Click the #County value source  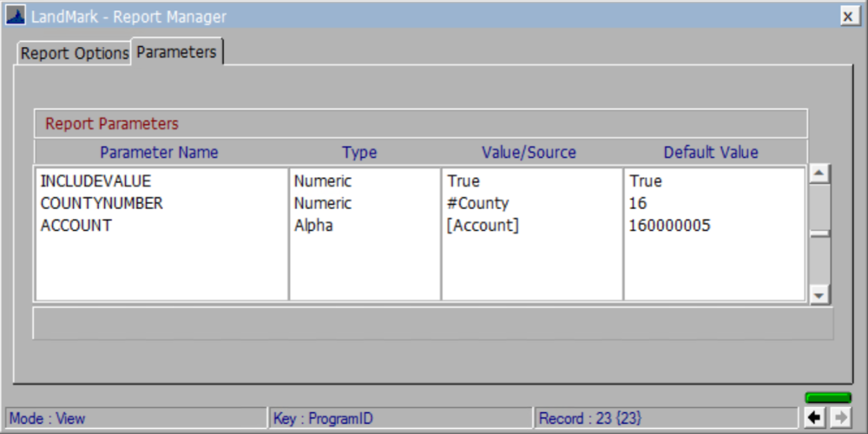pyautogui.click(x=477, y=204)
